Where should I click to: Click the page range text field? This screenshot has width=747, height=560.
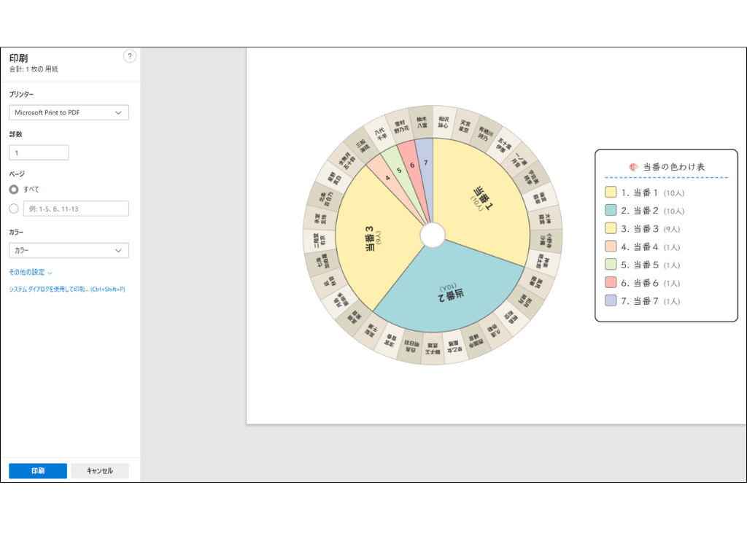[x=76, y=209]
